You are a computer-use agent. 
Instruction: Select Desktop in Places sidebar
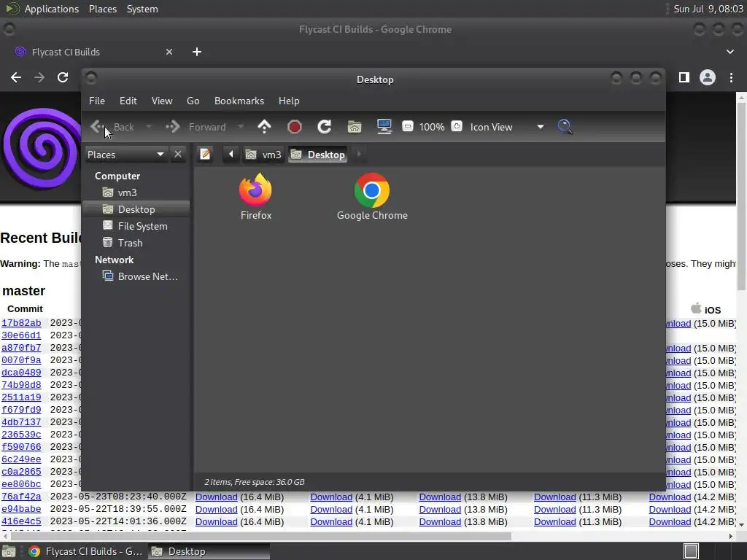[135, 209]
